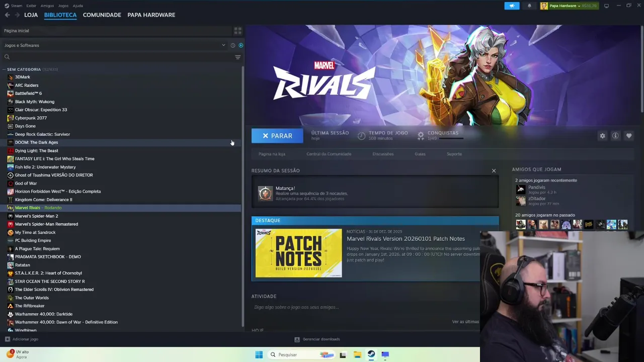This screenshot has height=362, width=644.
Task: Click Papa Hardware profile avatar
Action: pos(544,6)
